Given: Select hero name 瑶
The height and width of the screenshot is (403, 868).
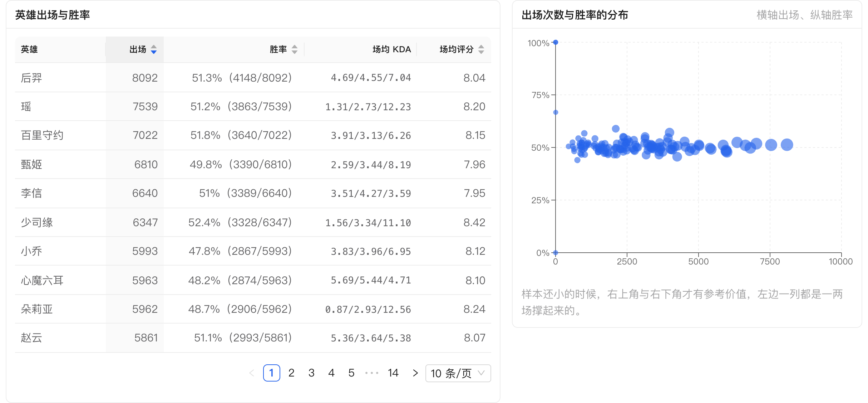Looking at the screenshot, I should pos(26,107).
